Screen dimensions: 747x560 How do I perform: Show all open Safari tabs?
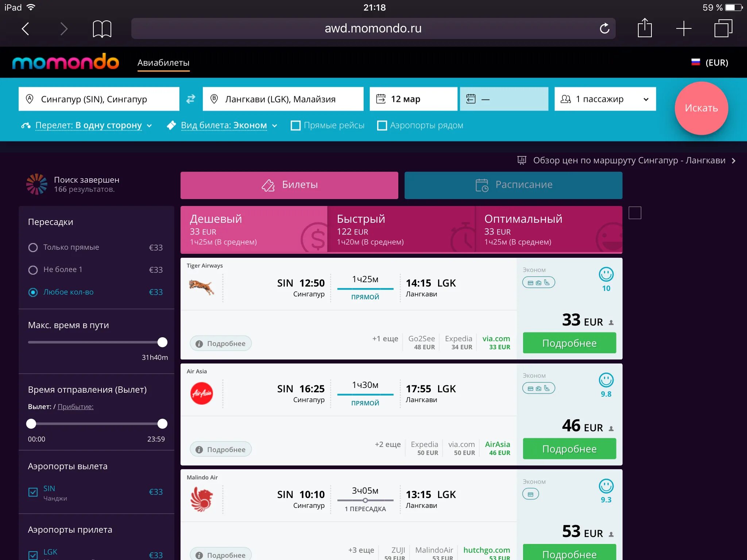click(x=723, y=28)
